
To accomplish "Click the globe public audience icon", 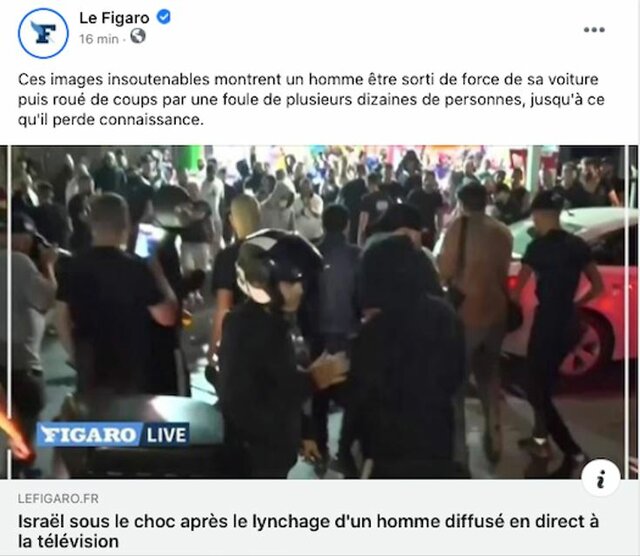I will (x=138, y=36).
